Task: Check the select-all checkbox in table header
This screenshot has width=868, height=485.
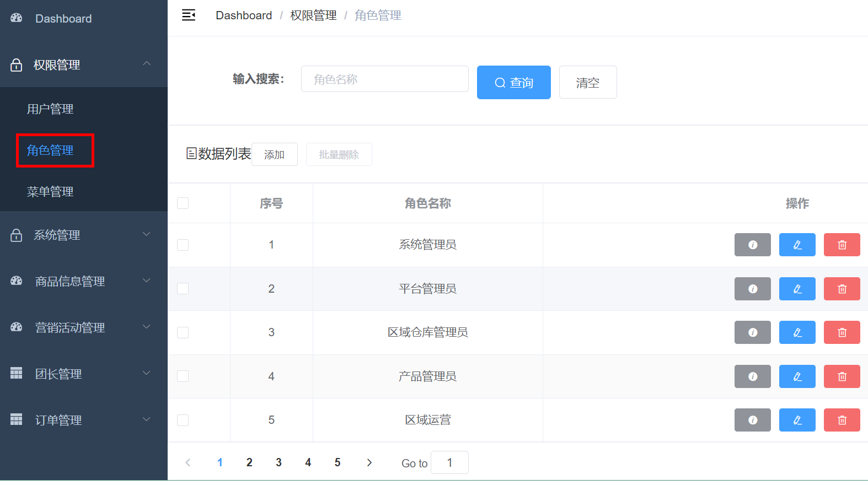Action: coord(183,203)
